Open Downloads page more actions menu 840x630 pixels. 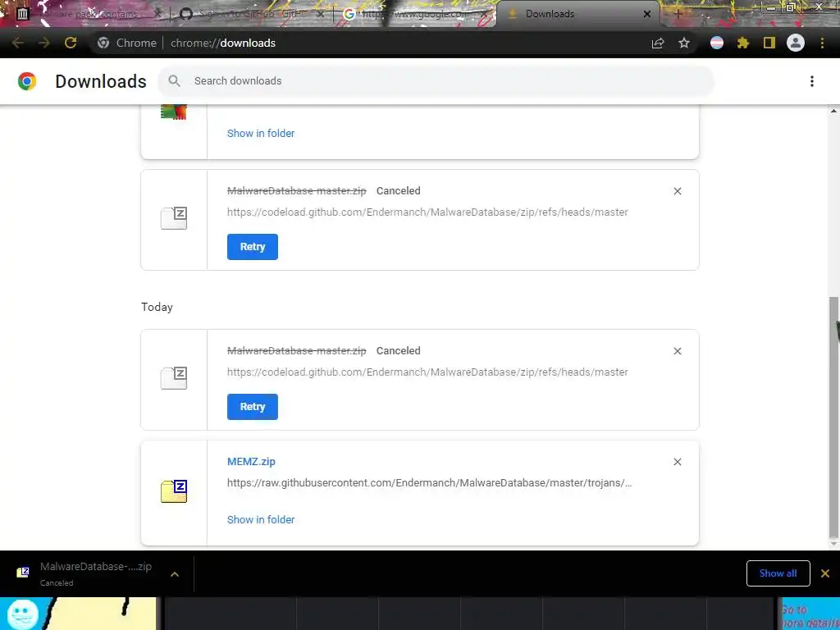812,81
